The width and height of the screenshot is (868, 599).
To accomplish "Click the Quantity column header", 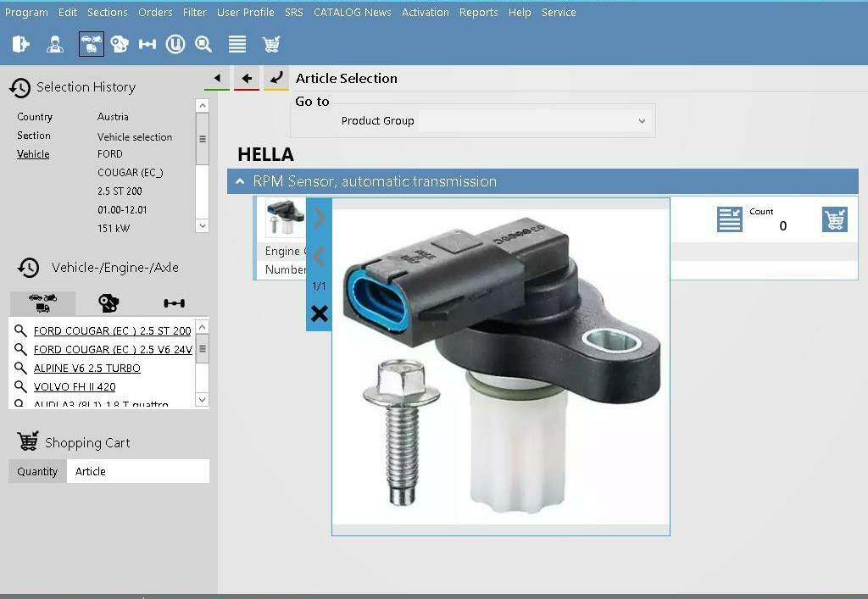I will [x=37, y=471].
